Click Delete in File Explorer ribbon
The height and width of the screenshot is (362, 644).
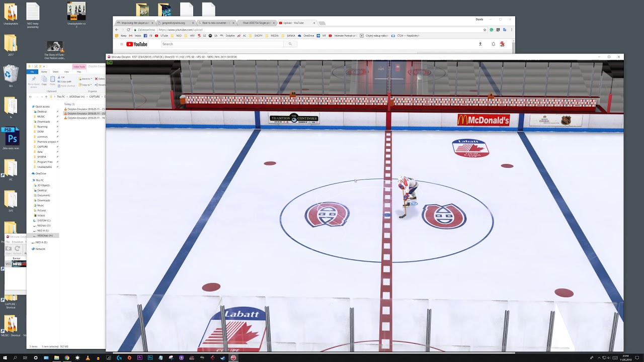pos(100,79)
